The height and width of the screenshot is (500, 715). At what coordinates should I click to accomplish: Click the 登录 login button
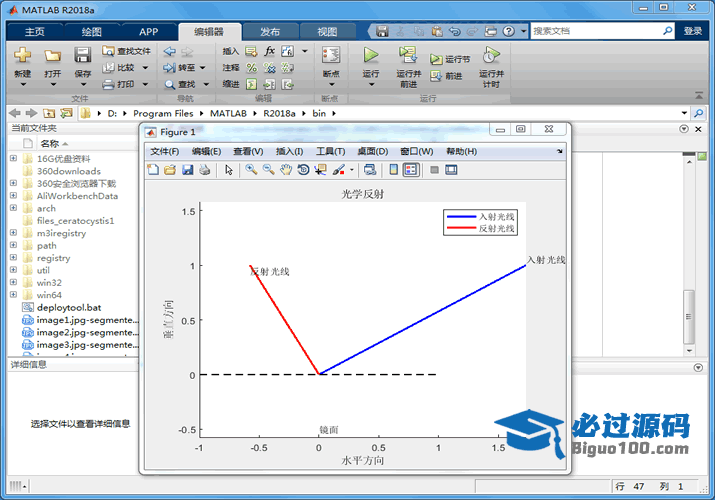click(693, 32)
